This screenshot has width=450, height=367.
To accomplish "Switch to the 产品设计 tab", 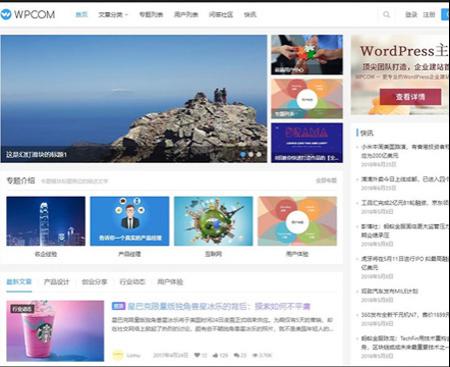I will (56, 282).
